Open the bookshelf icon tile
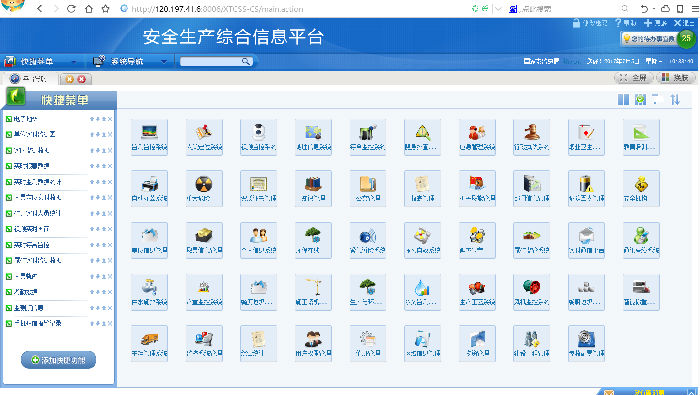Screen dimensions: 700x395 (x=313, y=188)
